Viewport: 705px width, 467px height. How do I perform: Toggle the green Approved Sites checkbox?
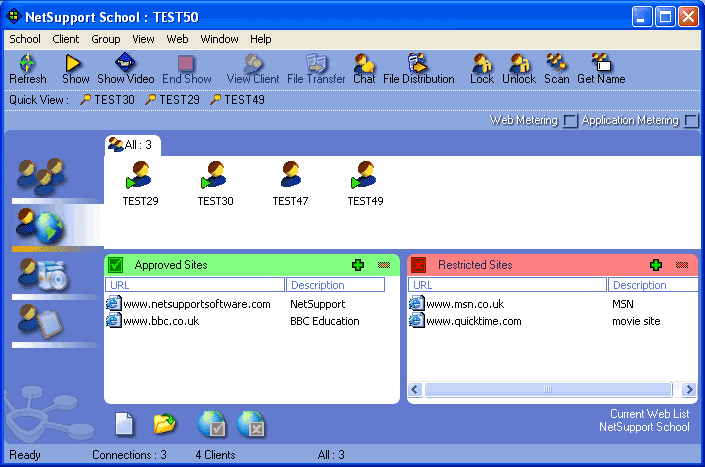[x=116, y=265]
